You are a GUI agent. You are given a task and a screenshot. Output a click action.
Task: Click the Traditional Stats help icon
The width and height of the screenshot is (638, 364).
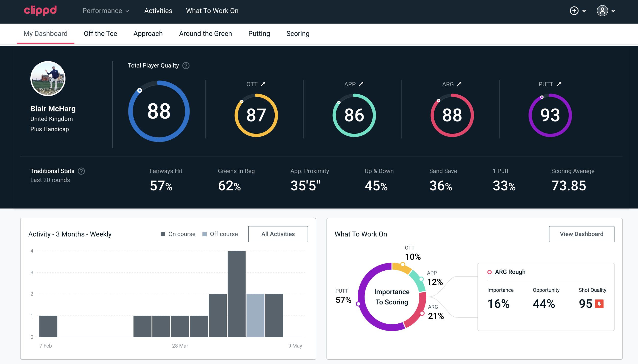82,171
